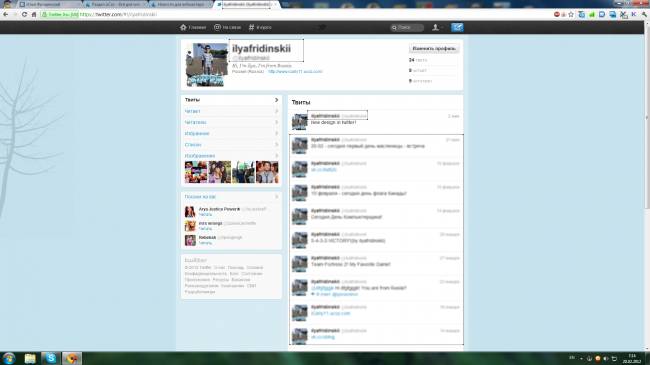Expand the Похожие на вас panel chevron
This screenshot has width=650, height=365.
(x=276, y=197)
